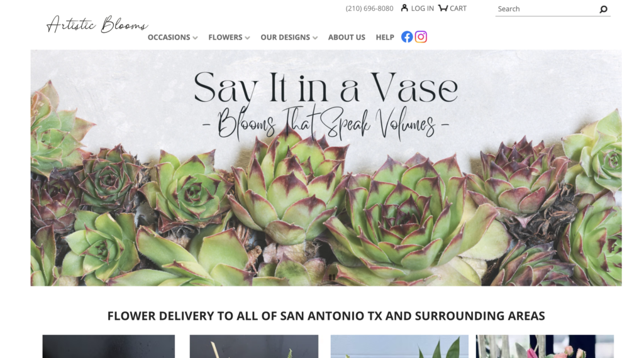Click the search magnifier icon

603,9
